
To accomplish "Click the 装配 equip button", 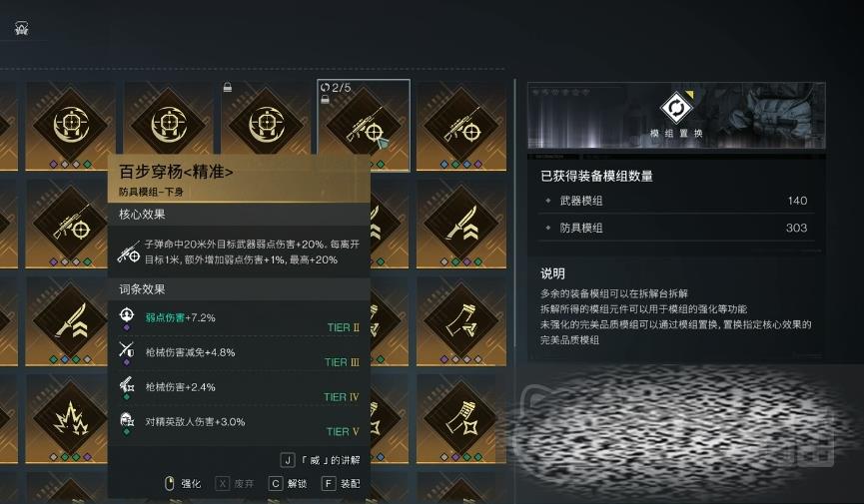I will [x=342, y=484].
